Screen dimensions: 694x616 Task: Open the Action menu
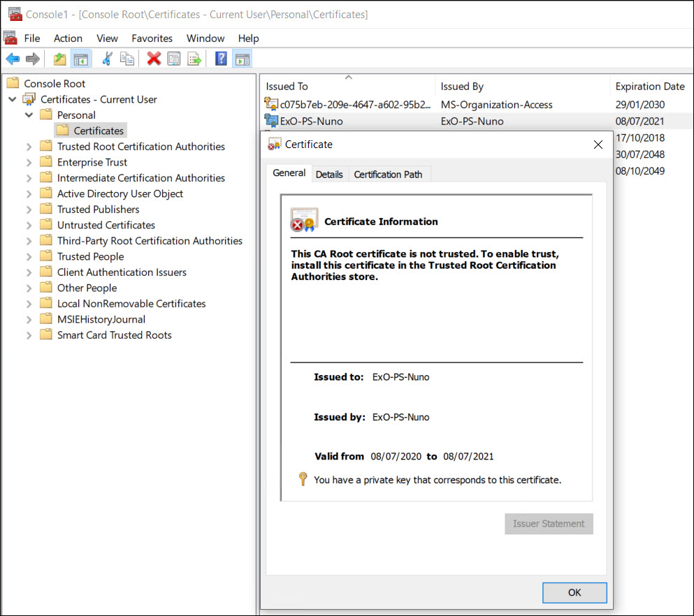coord(68,38)
